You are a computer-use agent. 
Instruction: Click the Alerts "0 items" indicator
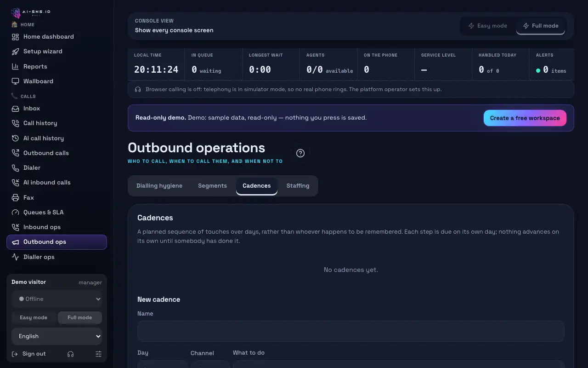(x=551, y=70)
